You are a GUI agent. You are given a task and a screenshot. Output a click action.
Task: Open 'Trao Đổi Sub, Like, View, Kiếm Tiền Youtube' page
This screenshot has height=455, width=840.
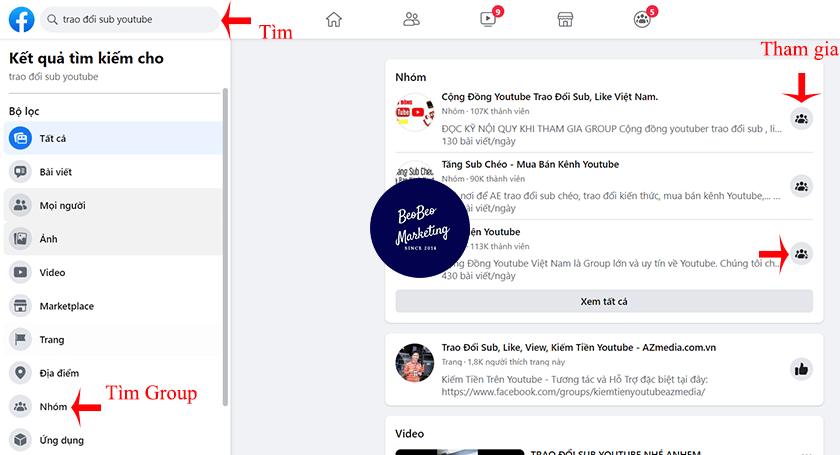579,348
